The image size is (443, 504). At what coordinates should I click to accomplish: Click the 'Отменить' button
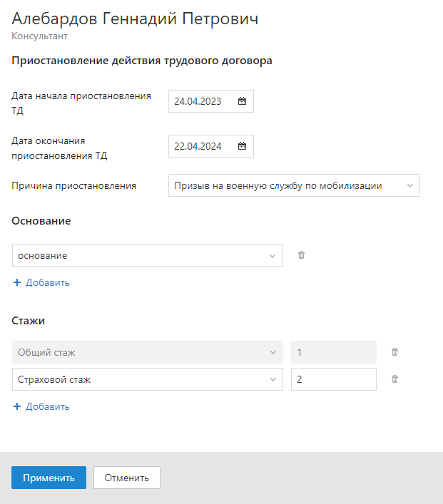tap(127, 478)
